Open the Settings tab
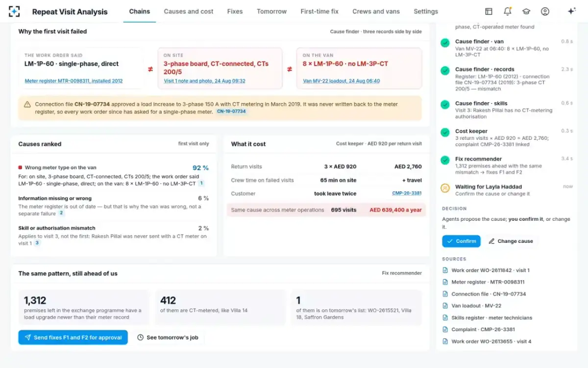 coord(426,11)
